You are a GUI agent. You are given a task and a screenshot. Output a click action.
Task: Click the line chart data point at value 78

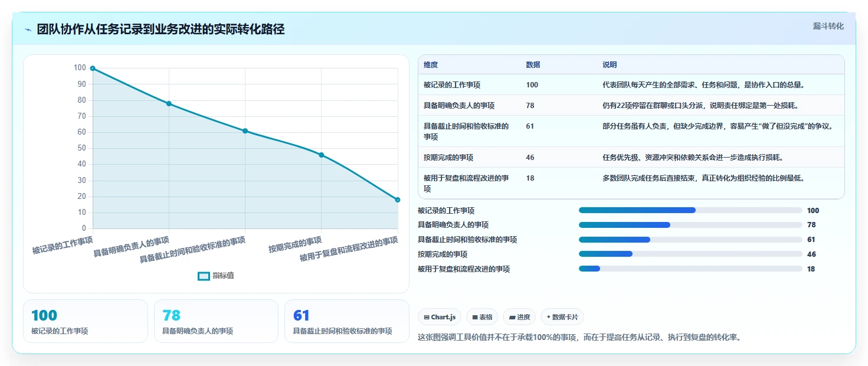[169, 104]
